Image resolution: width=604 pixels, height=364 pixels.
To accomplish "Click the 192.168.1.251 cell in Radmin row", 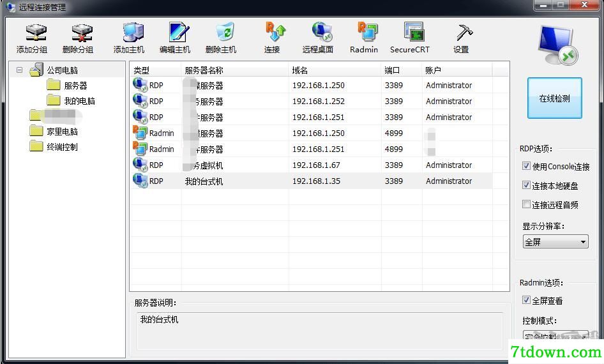I will pyautogui.click(x=319, y=149).
